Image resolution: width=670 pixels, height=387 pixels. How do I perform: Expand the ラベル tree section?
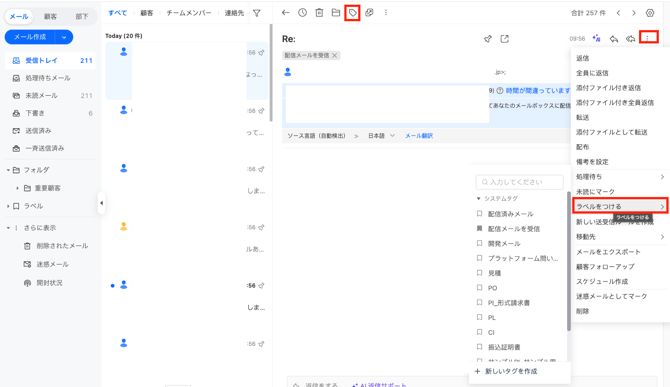coord(8,206)
